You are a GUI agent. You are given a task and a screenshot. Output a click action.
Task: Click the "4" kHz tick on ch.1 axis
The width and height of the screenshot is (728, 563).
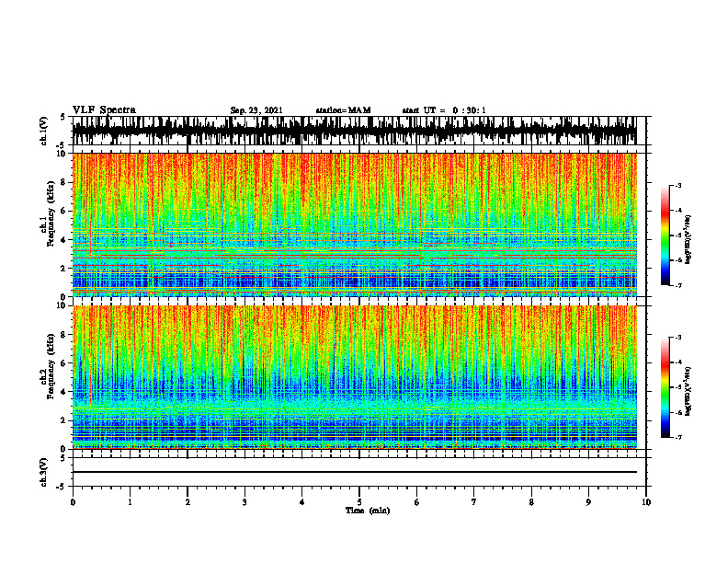pos(63,240)
